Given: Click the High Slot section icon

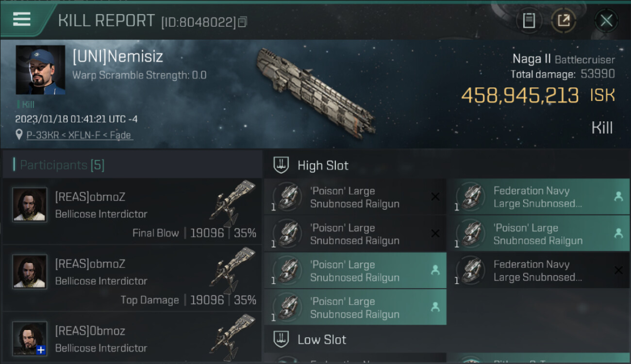Looking at the screenshot, I should (x=282, y=165).
